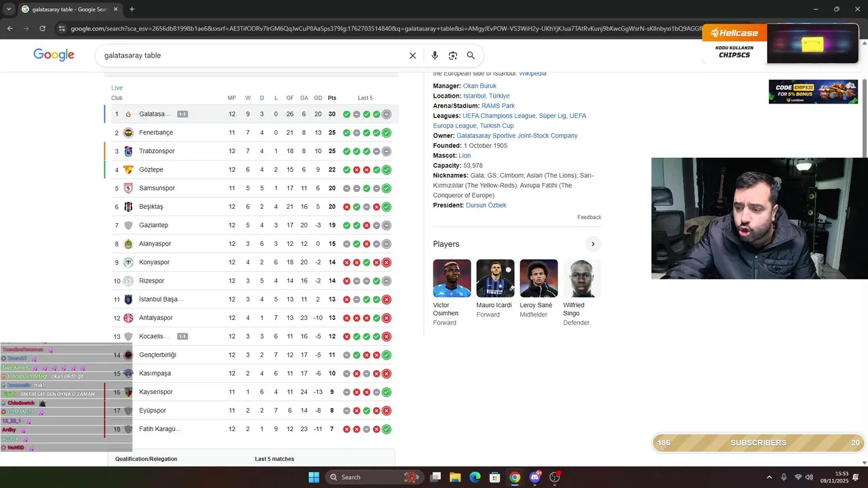Open Galatasaray Sportive Joint-Stock Company link
This screenshot has height=488, width=868.
[517, 136]
